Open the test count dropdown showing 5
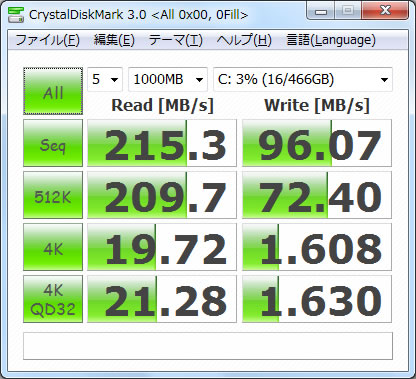Screen dimensions: 416x379 click(x=105, y=79)
